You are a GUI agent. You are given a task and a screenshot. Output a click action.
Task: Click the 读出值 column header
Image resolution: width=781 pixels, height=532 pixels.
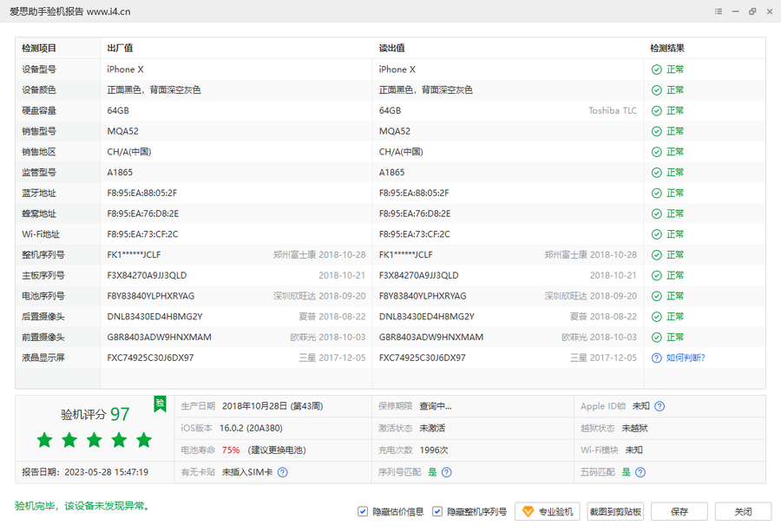click(392, 49)
